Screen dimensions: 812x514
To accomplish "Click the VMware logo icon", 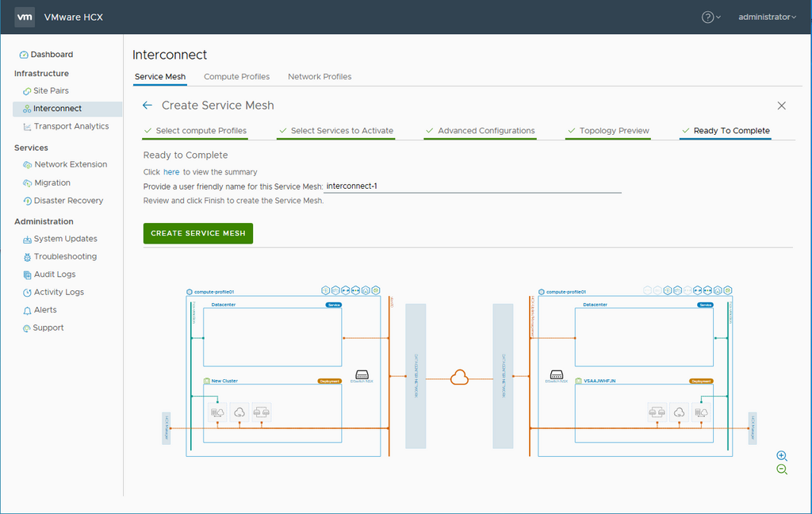I will [x=25, y=17].
